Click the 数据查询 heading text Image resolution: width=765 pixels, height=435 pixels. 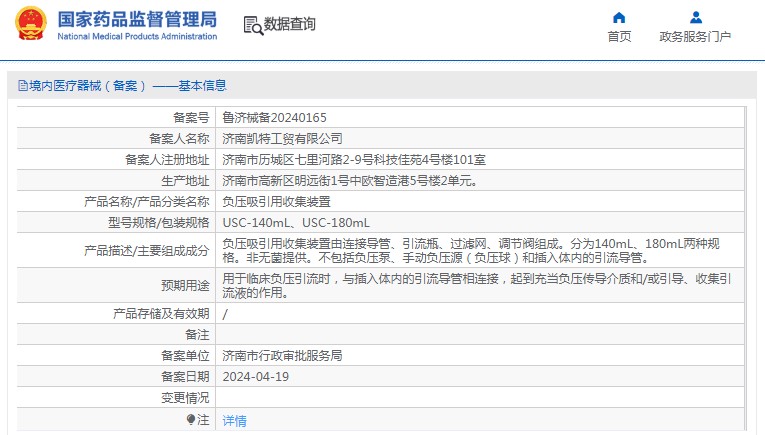[x=290, y=25]
